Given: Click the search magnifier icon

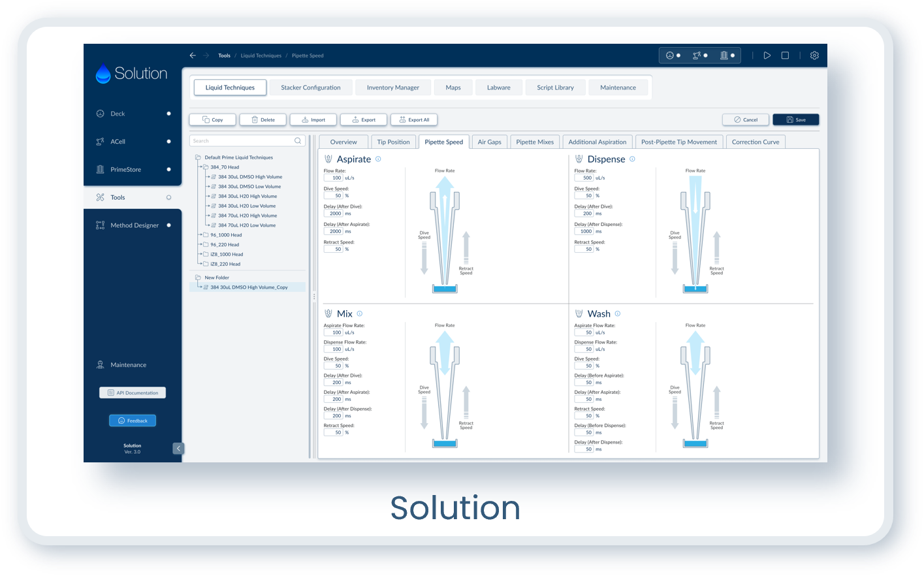Looking at the screenshot, I should [x=298, y=141].
